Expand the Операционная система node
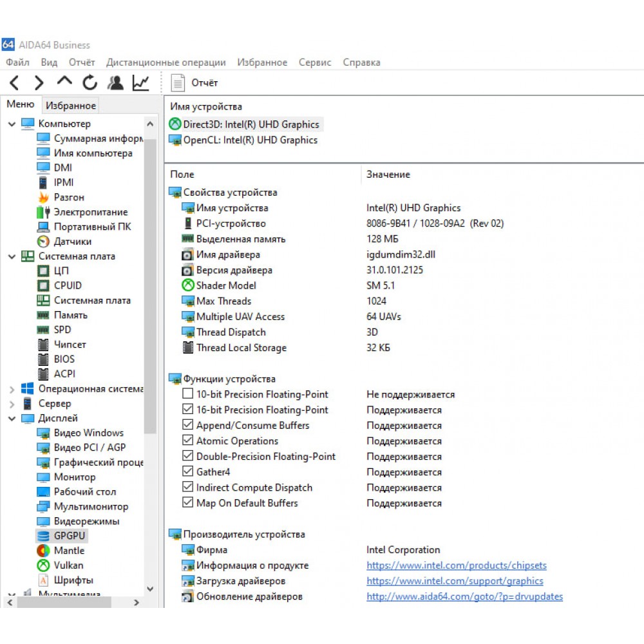644x644 pixels. click(x=12, y=389)
